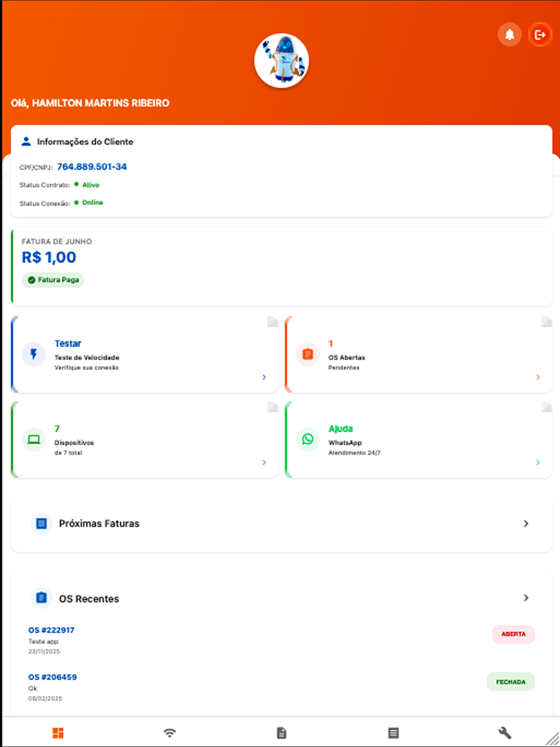Click the OS Recentes clipboard icon
Image resolution: width=560 pixels, height=747 pixels.
[x=41, y=598]
